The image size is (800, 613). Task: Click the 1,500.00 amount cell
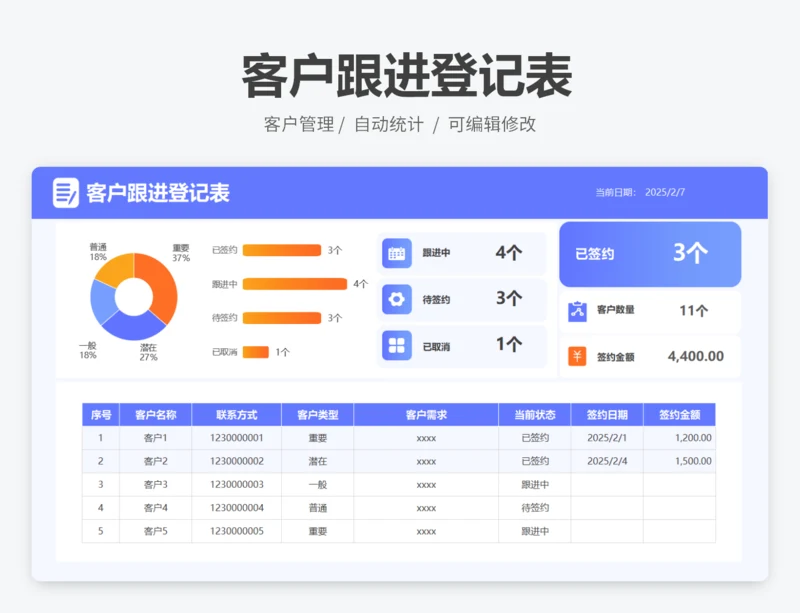pyautogui.click(x=680, y=461)
